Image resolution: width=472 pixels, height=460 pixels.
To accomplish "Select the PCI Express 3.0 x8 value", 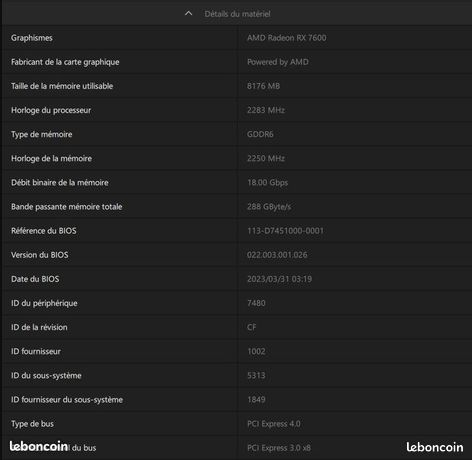I will tap(279, 448).
